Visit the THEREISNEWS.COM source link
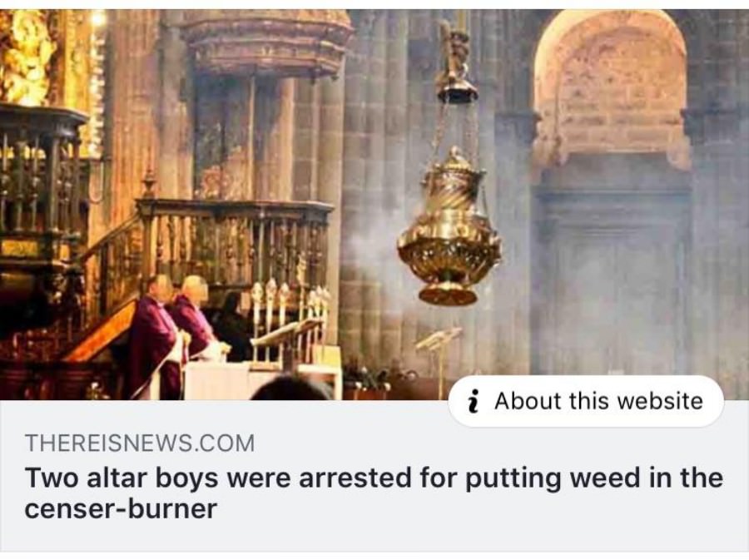749x560 pixels. click(x=140, y=443)
